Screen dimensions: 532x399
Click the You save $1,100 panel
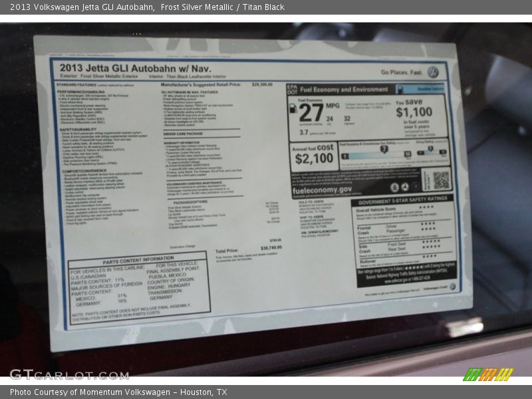[x=422, y=114]
